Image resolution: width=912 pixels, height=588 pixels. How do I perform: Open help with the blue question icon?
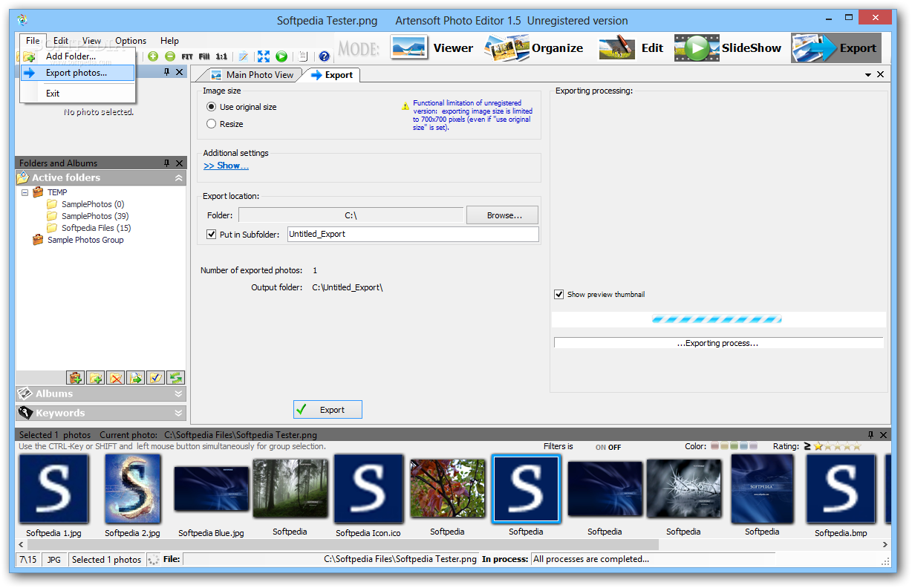[x=324, y=56]
